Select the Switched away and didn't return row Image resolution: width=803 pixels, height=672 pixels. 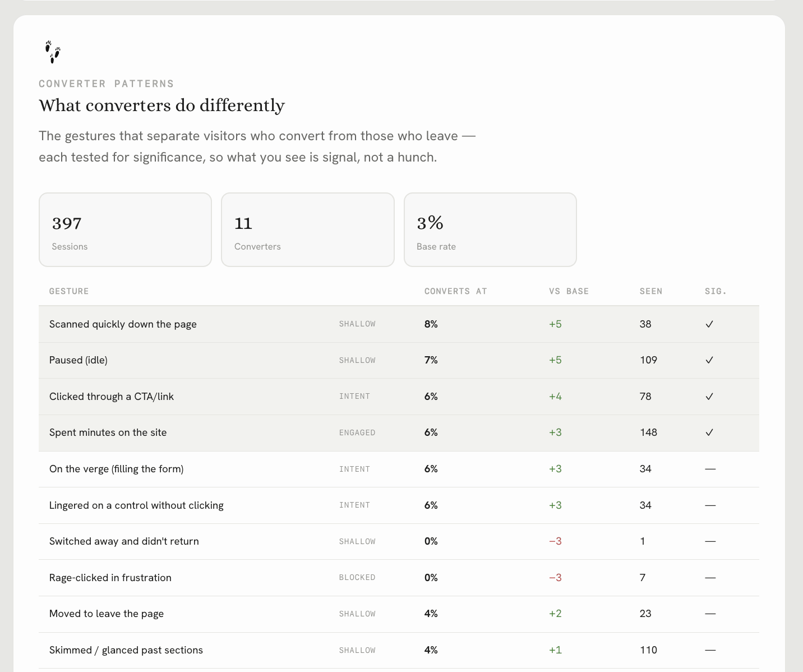click(x=399, y=541)
